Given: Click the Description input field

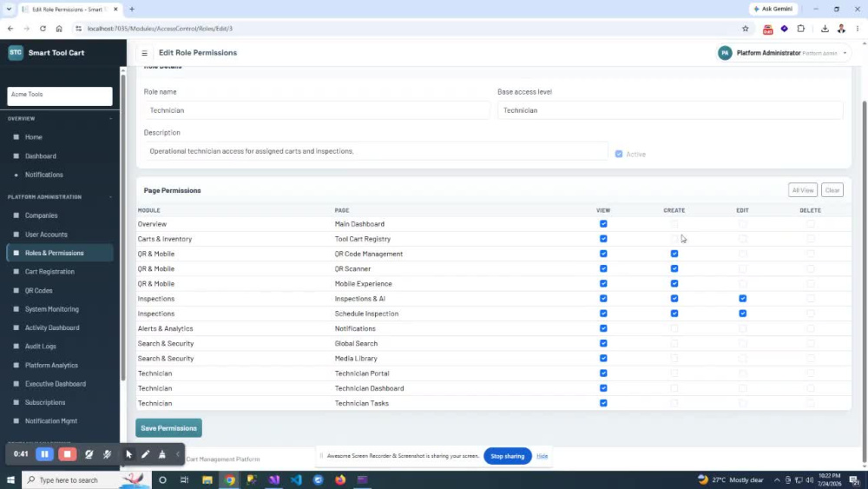Looking at the screenshot, I should tap(375, 151).
